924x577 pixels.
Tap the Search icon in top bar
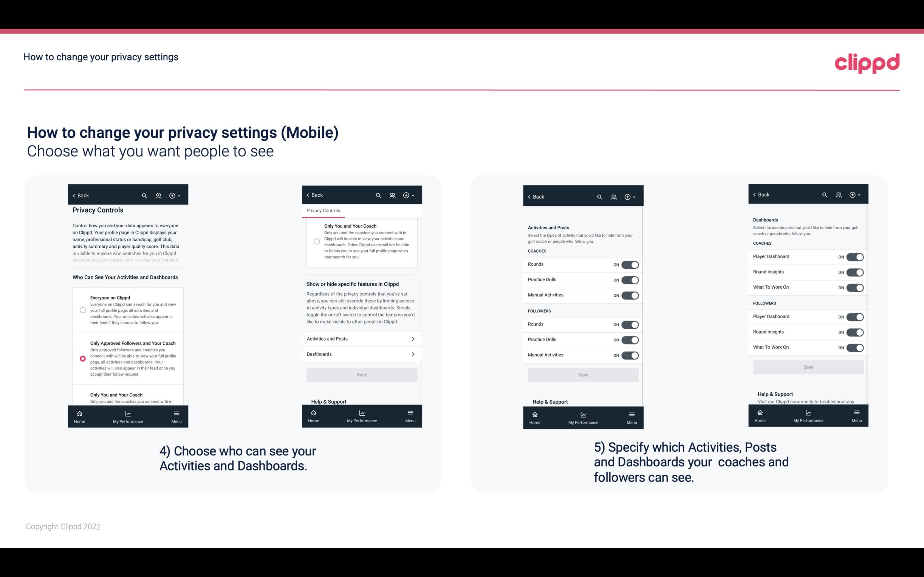click(144, 196)
